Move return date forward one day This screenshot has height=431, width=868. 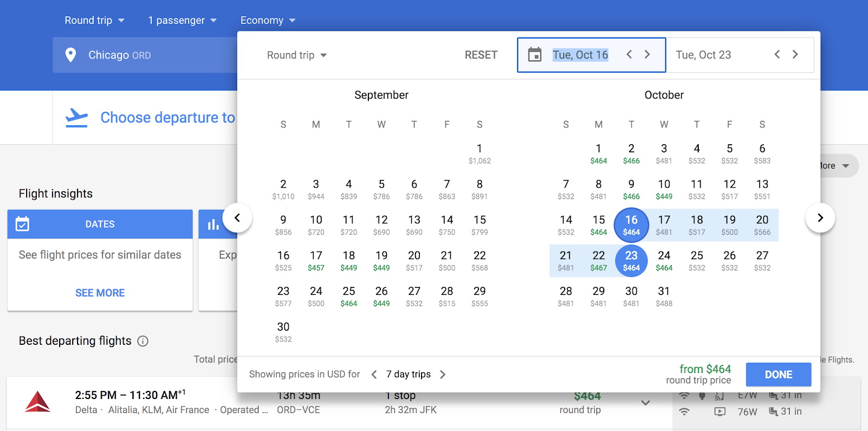point(795,54)
